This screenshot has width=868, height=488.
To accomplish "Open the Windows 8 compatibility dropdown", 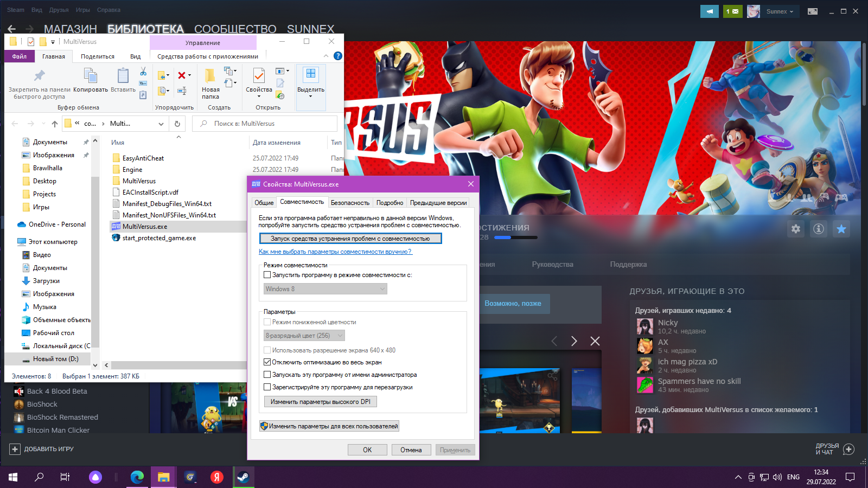I will 325,289.
